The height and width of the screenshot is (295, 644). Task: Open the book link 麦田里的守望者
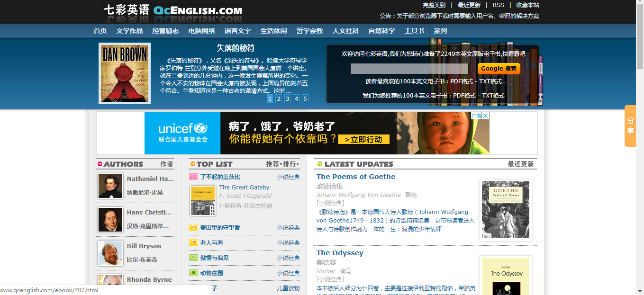[220, 228]
